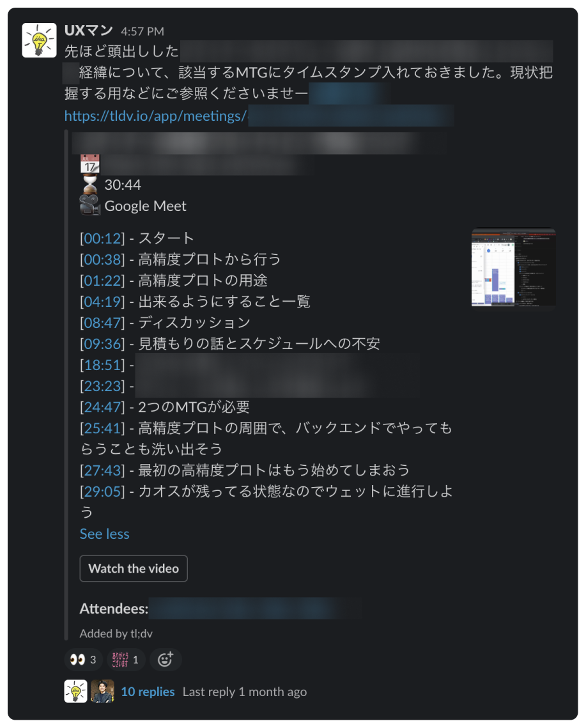Toggle the eyes emoji reaction
Screen dimensions: 586x728
coord(83,660)
